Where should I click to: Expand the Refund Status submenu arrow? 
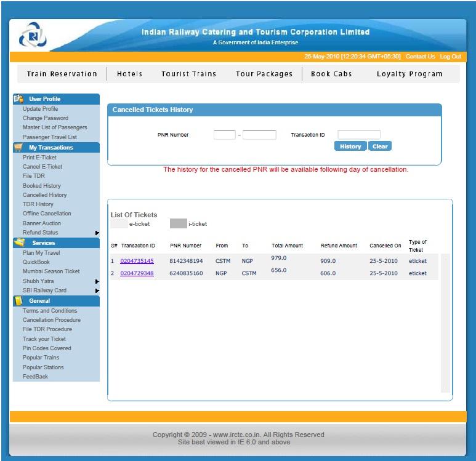click(97, 233)
